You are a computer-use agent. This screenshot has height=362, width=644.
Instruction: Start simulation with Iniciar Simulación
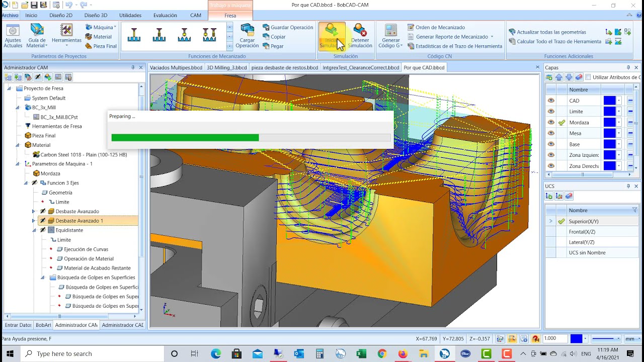pos(332,36)
